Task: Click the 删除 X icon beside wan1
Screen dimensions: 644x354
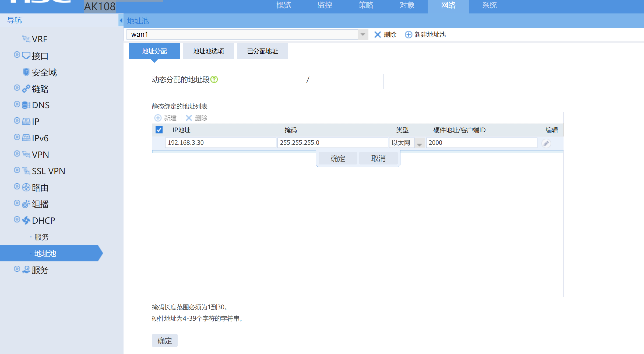Action: (377, 35)
